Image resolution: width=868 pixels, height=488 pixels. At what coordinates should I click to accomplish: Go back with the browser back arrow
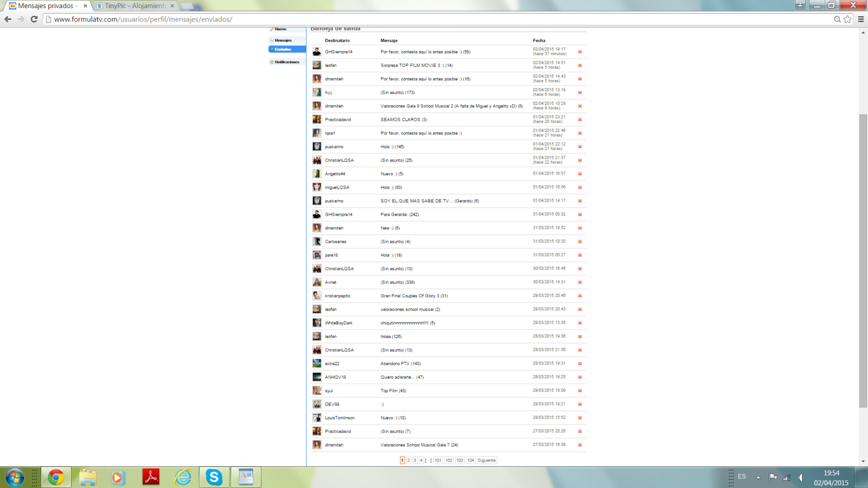click(8, 19)
